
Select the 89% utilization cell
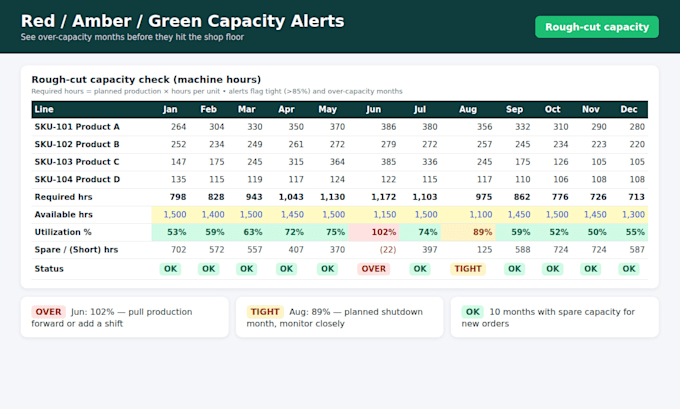468,232
